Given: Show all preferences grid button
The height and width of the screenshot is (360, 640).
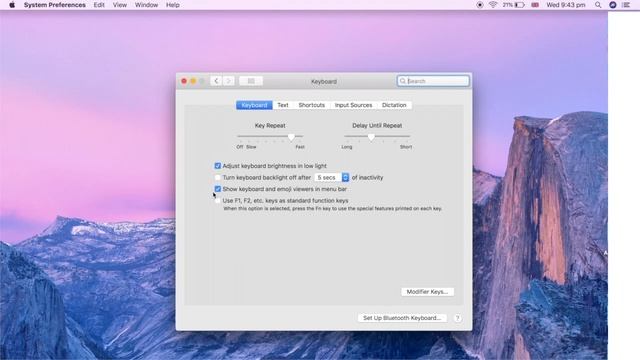Looking at the screenshot, I should [x=251, y=81].
